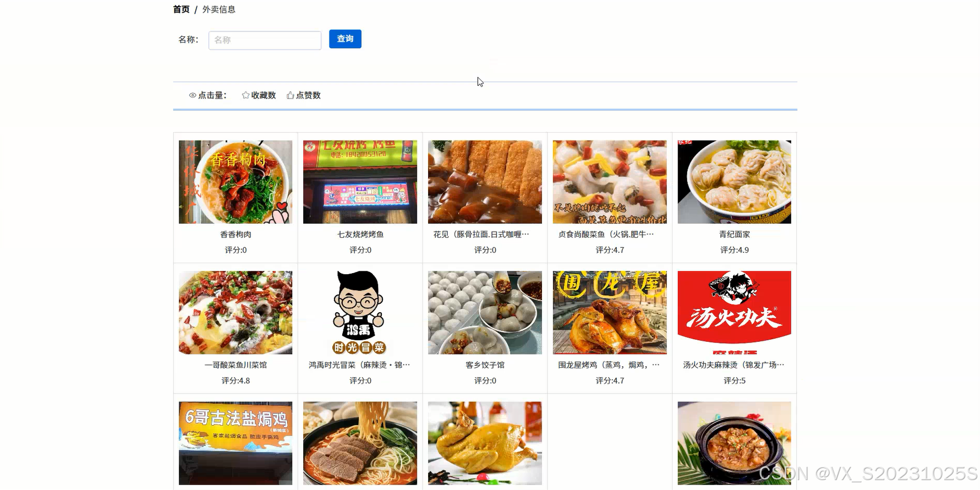Open the 客乡饺子馆 dumpling image
The height and width of the screenshot is (490, 980).
click(x=485, y=312)
